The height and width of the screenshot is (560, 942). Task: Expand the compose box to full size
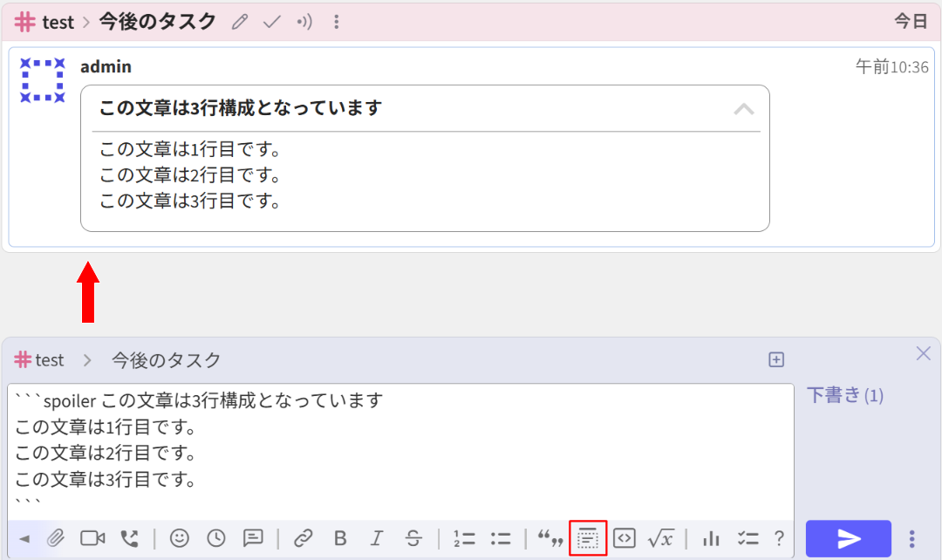(776, 359)
